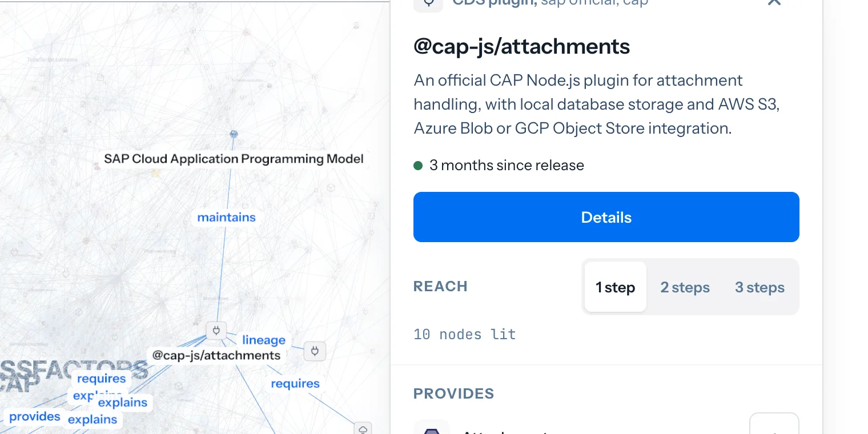Click the @cap-js/attachments panel title
868x434 pixels.
tap(521, 47)
